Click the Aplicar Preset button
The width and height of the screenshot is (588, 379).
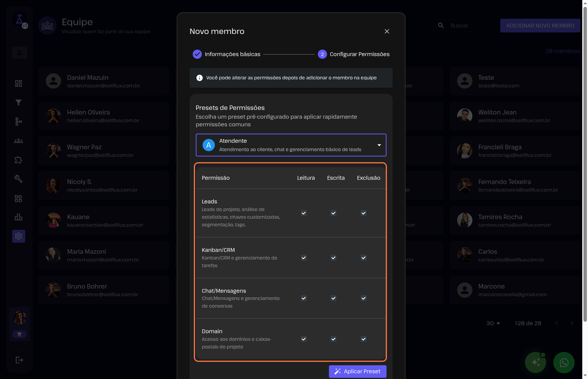[x=357, y=371]
